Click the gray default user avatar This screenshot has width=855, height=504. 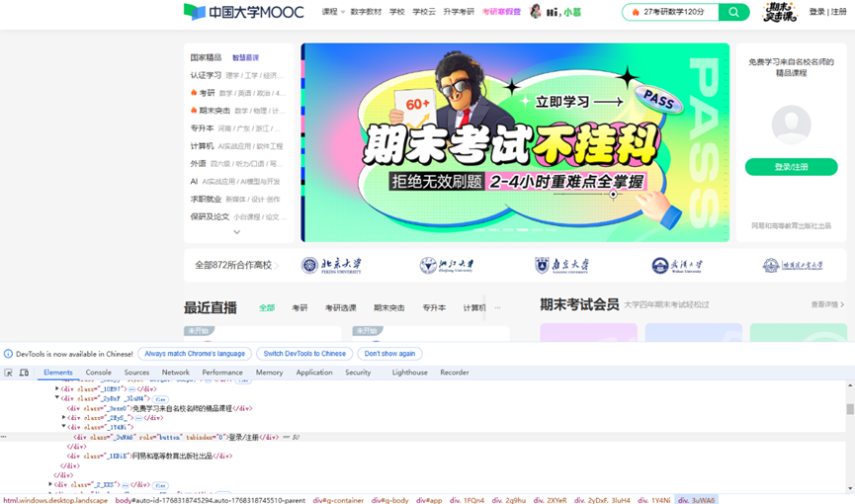pos(791,125)
